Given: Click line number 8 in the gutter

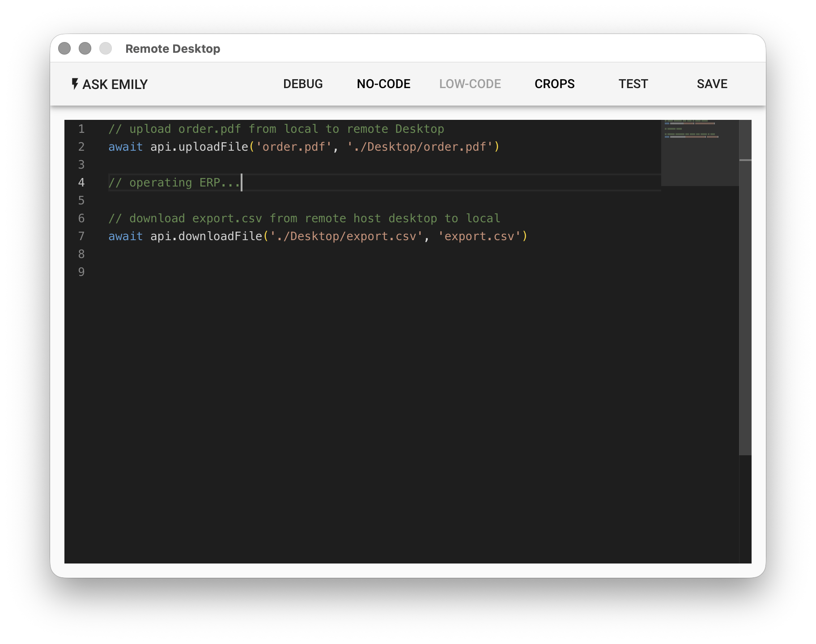Looking at the screenshot, I should coord(81,254).
